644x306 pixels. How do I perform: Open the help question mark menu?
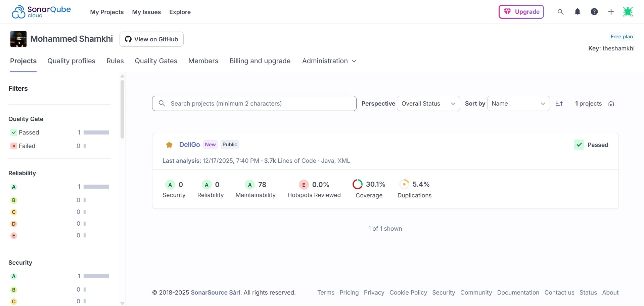click(x=594, y=12)
